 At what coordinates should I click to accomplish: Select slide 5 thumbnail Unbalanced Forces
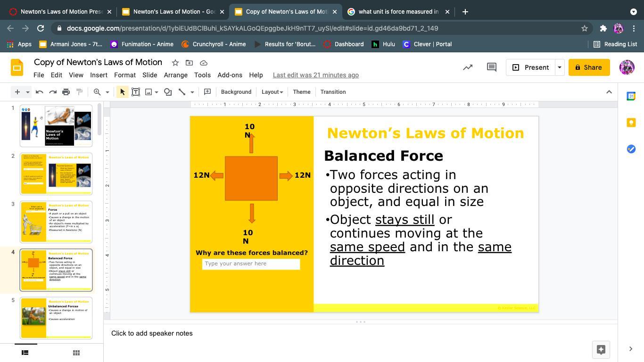tap(56, 318)
